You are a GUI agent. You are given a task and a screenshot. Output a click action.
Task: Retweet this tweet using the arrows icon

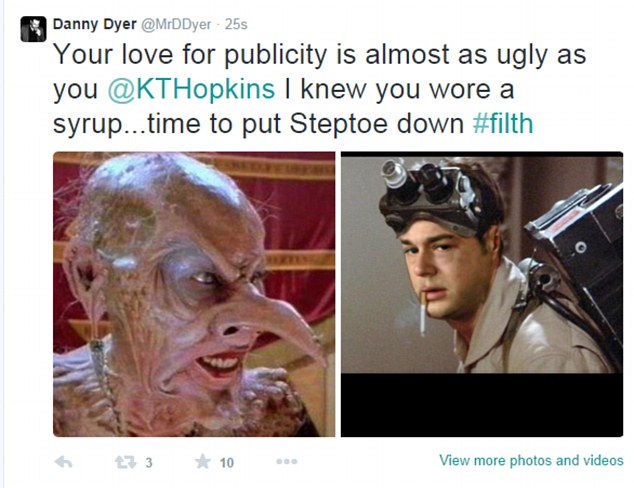[x=125, y=462]
